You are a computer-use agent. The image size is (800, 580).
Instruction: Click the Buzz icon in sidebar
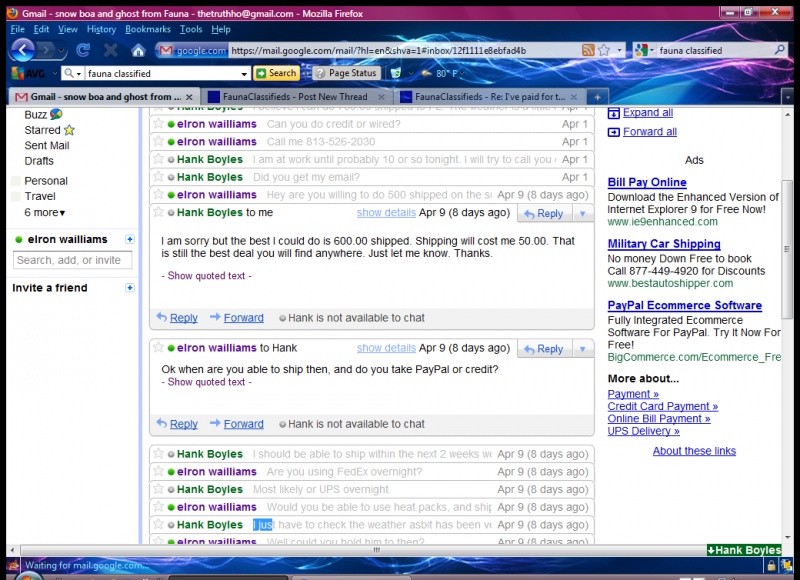click(56, 114)
